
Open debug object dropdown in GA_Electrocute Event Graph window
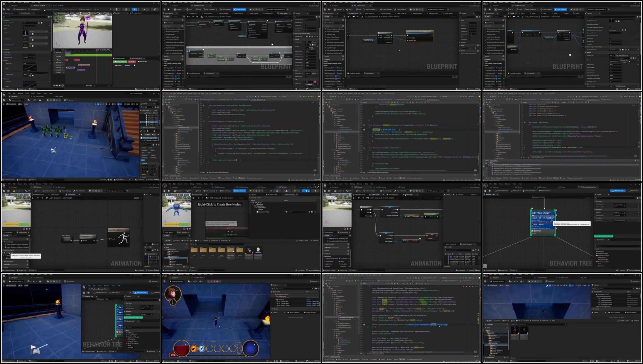(x=276, y=9)
